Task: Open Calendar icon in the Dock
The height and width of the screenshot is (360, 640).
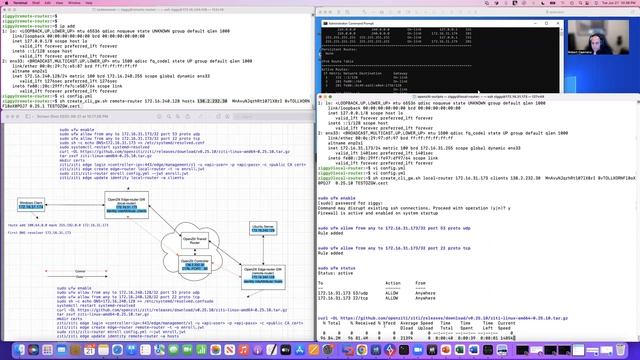Action: pyautogui.click(x=89, y=349)
